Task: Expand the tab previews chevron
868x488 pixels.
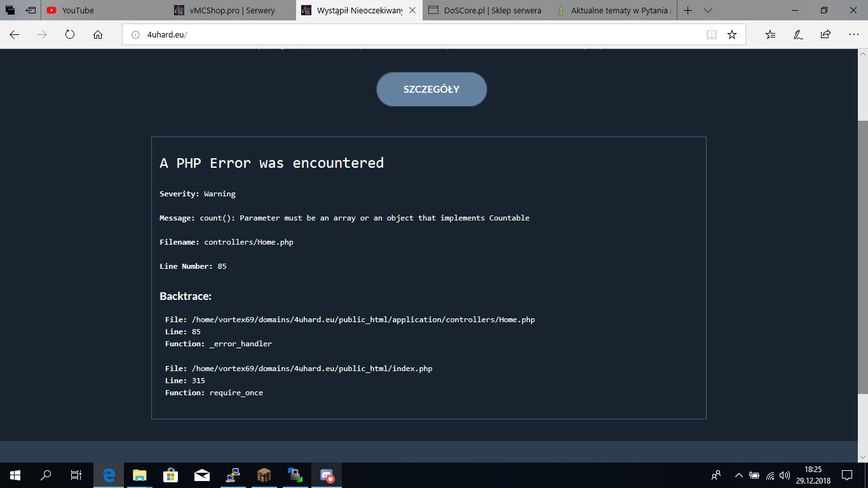Action: (709, 10)
